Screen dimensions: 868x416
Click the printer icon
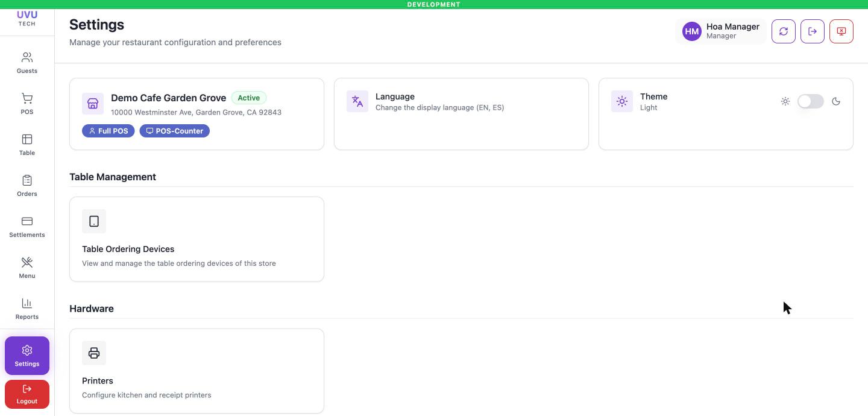click(94, 353)
